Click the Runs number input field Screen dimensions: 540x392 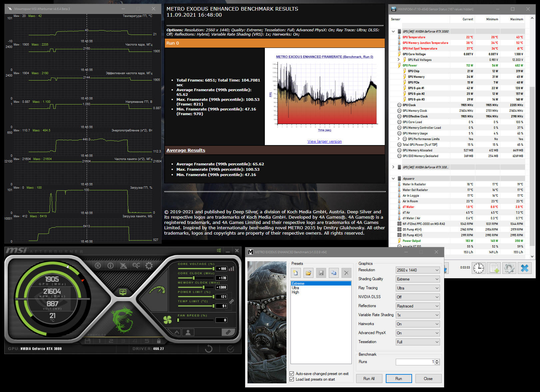tap(415, 362)
